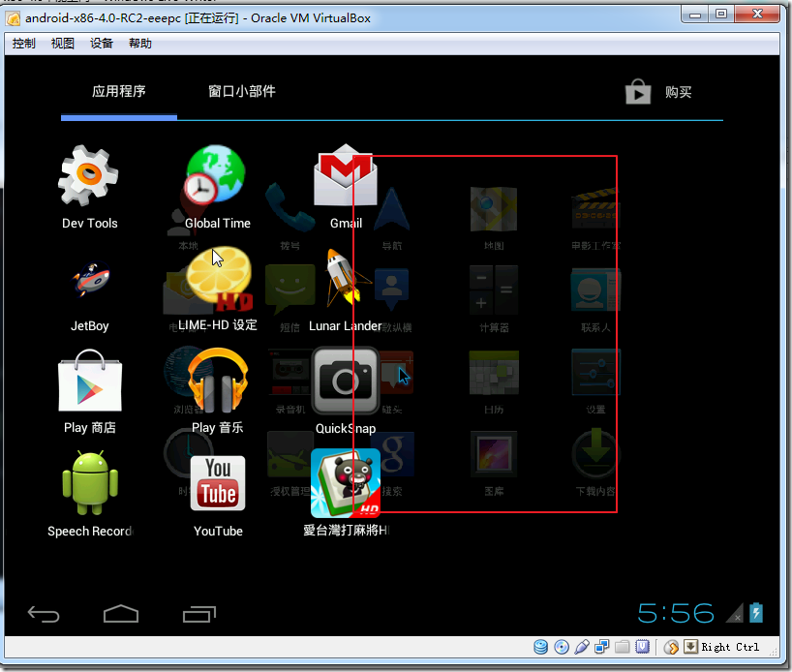
Task: Click the VirtualBox shared folders indicator
Action: (622, 647)
